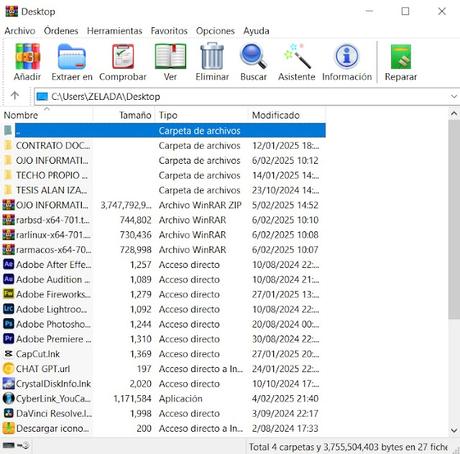This screenshot has height=454, width=460.
Task: Select the Adobe Lightroom shortcut icon
Action: pos(8,309)
